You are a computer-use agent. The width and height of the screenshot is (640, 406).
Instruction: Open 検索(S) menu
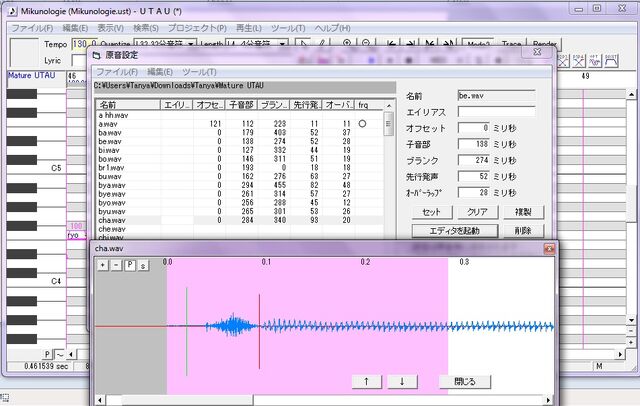(x=146, y=28)
